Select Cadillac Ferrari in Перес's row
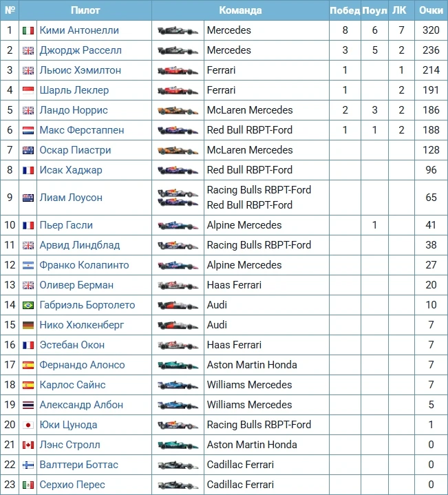Viewport: 448px width, 495px height. click(x=240, y=485)
